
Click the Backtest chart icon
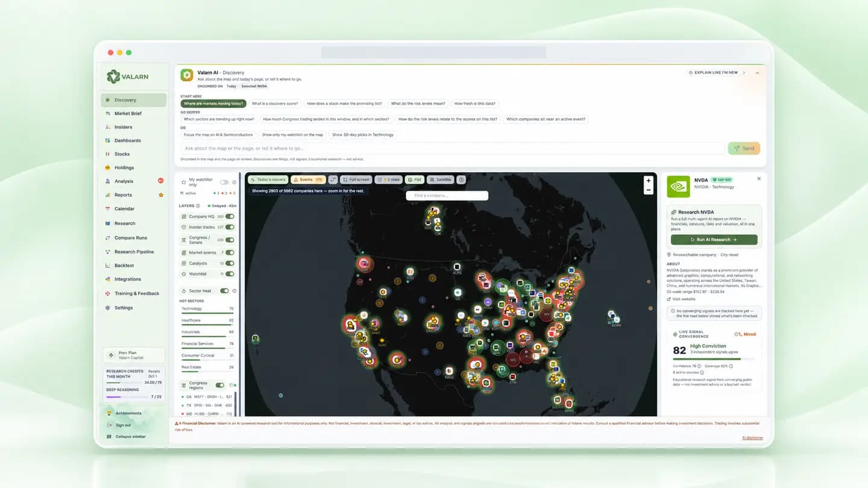107,266
